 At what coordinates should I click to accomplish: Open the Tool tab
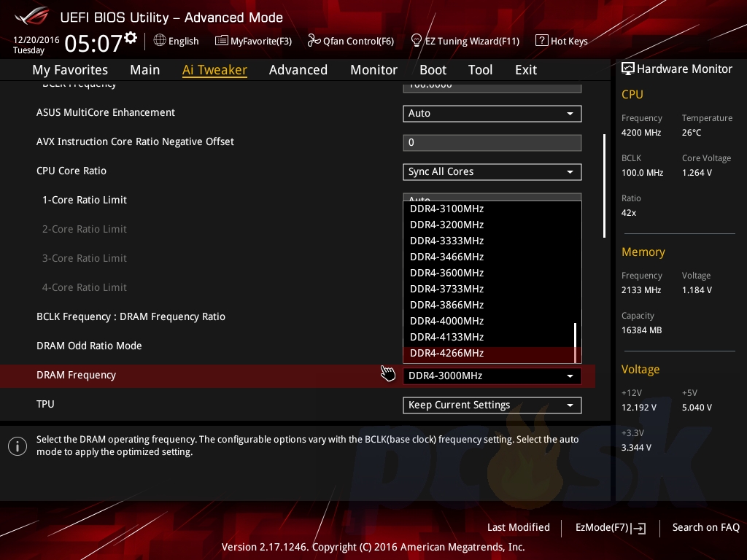[480, 70]
